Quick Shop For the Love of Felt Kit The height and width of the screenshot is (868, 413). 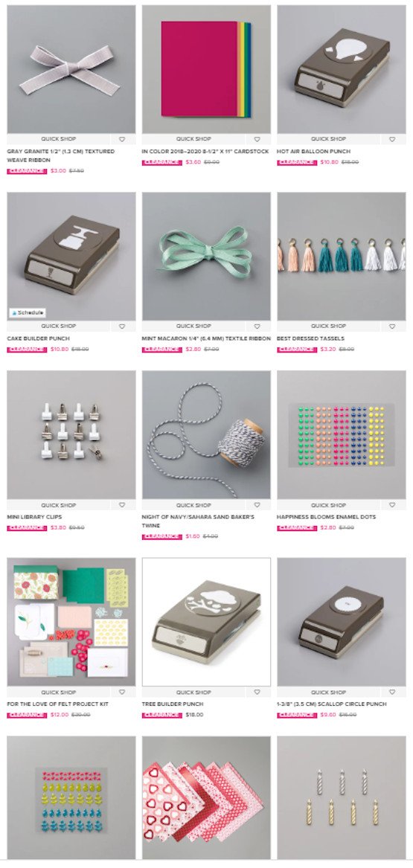tap(58, 692)
